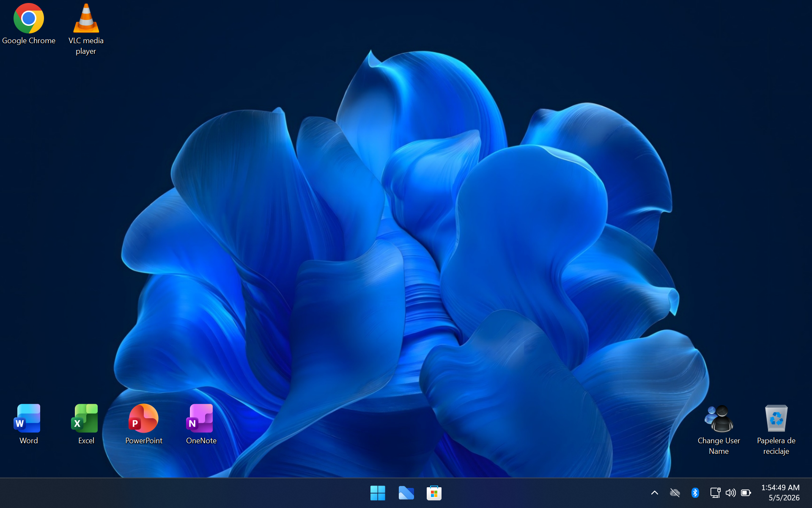Open the clock showing 1:54:49 AM
This screenshot has height=508, width=812.
tap(780, 488)
